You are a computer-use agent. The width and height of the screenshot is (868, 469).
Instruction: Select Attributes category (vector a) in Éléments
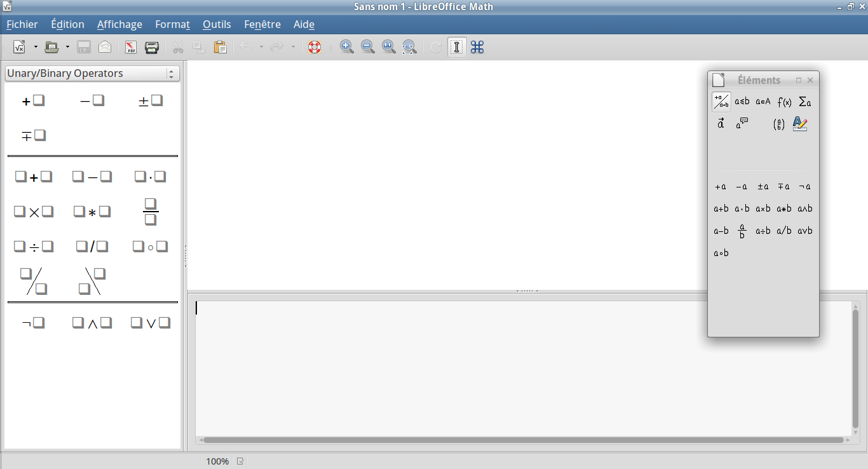click(721, 124)
